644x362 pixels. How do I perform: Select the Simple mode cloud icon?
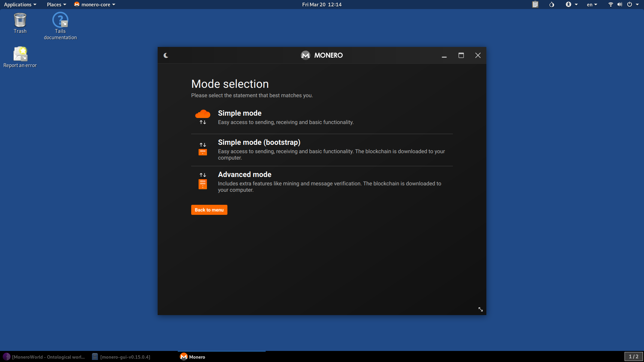(203, 114)
